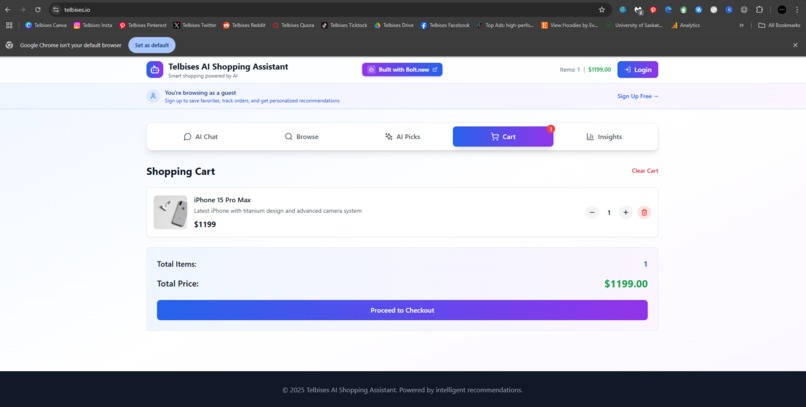Increase iPhone quantity with plus button
Image resolution: width=806 pixels, height=407 pixels.
626,212
